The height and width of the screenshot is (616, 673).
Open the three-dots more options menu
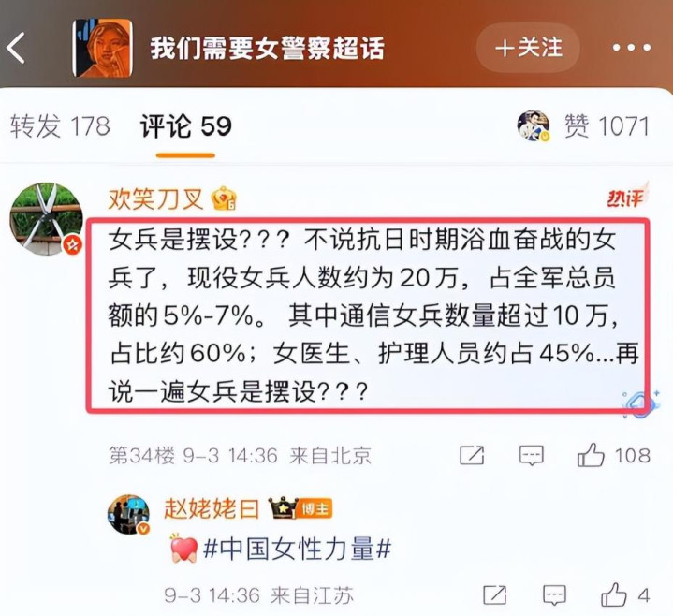tap(632, 47)
